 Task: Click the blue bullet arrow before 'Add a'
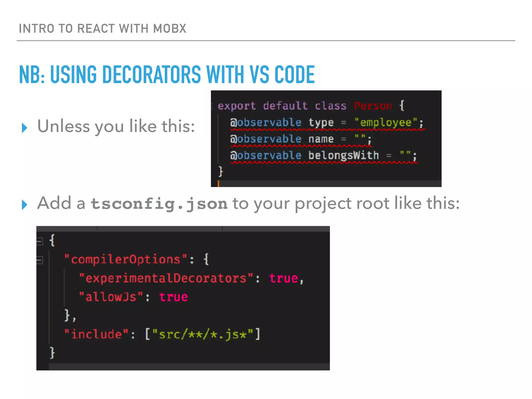[x=25, y=205]
